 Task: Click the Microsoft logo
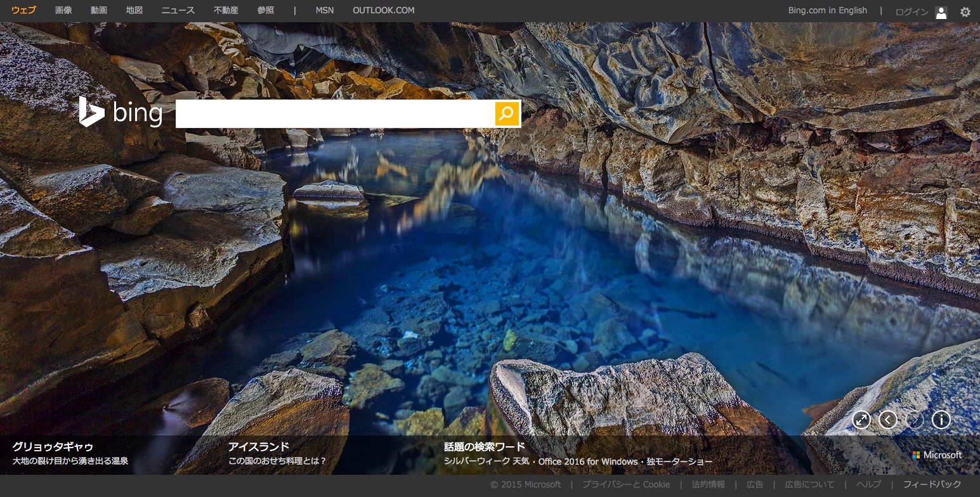937,455
